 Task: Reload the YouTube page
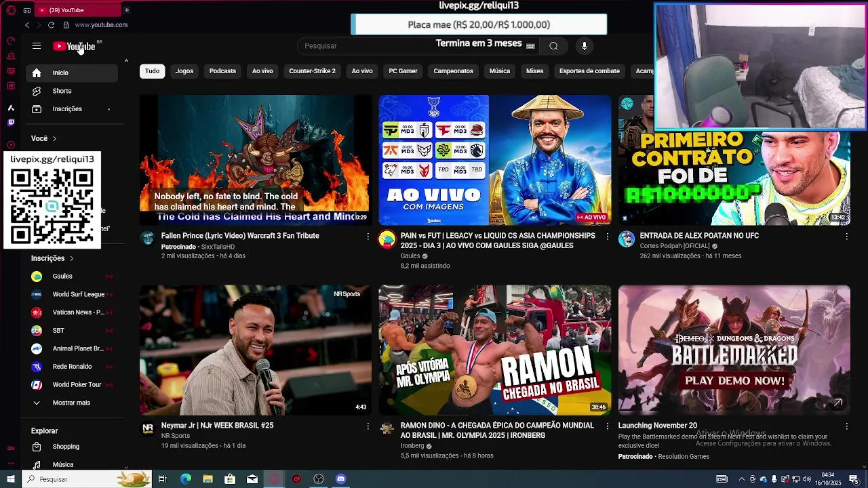51,25
